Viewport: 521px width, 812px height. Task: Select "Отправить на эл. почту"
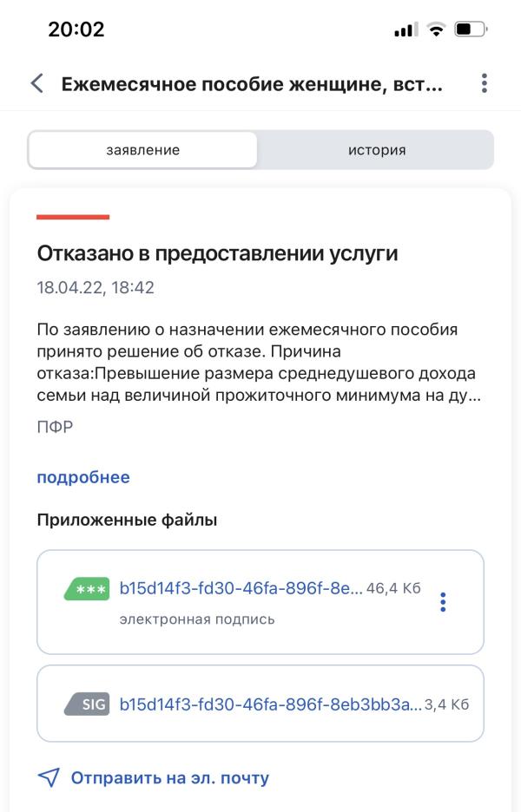coord(170,777)
